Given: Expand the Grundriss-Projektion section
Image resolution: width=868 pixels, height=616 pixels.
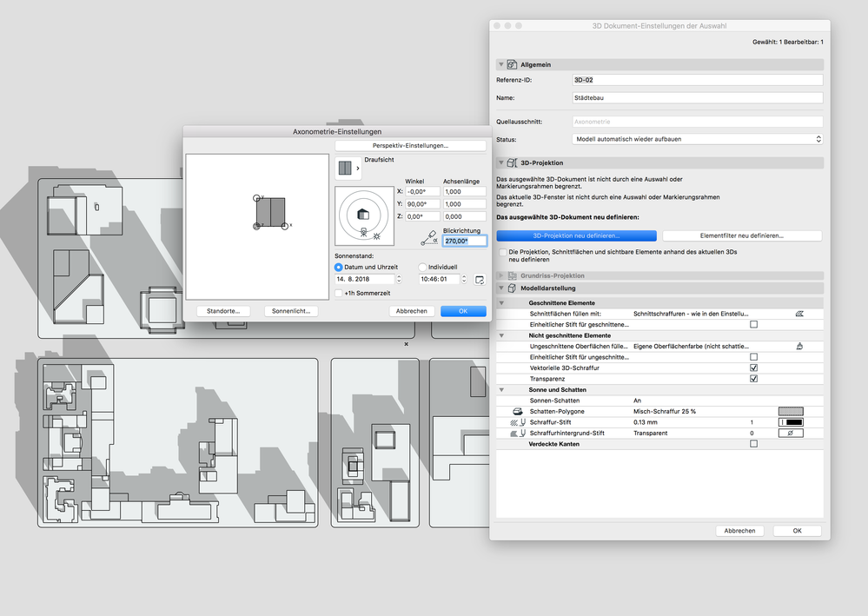Looking at the screenshot, I should click(x=501, y=275).
